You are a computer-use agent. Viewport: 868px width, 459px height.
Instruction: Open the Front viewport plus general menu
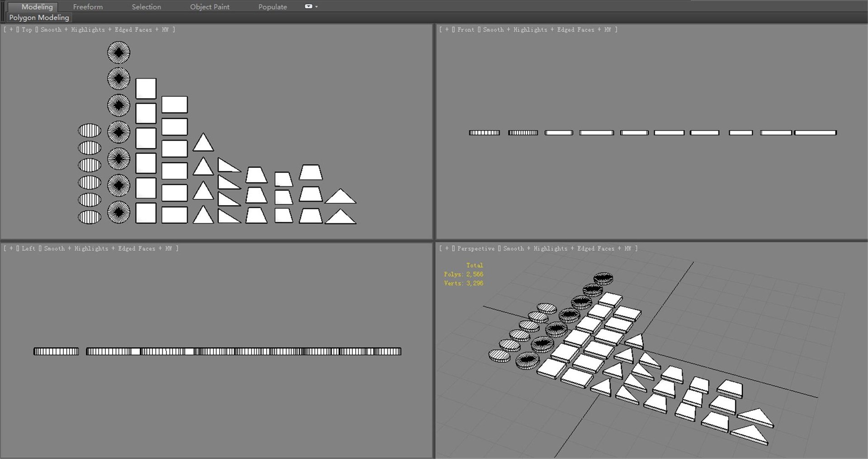click(447, 30)
